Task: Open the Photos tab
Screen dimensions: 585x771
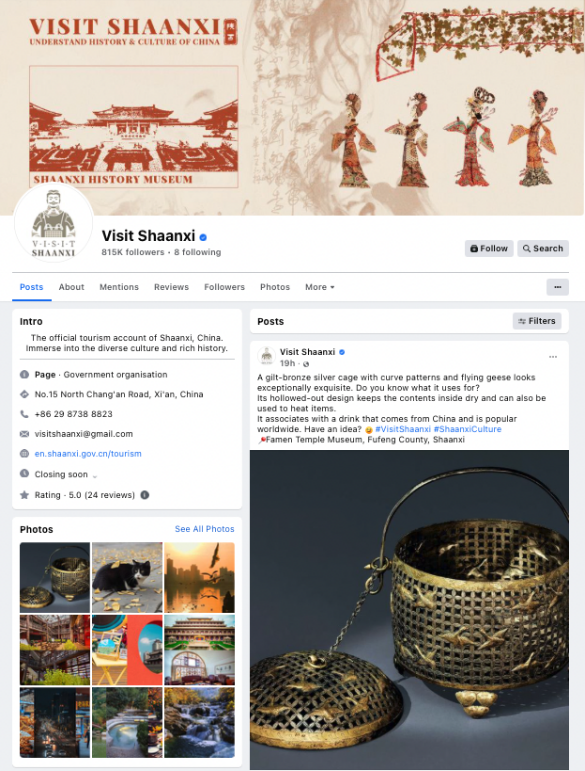Action: [x=275, y=287]
